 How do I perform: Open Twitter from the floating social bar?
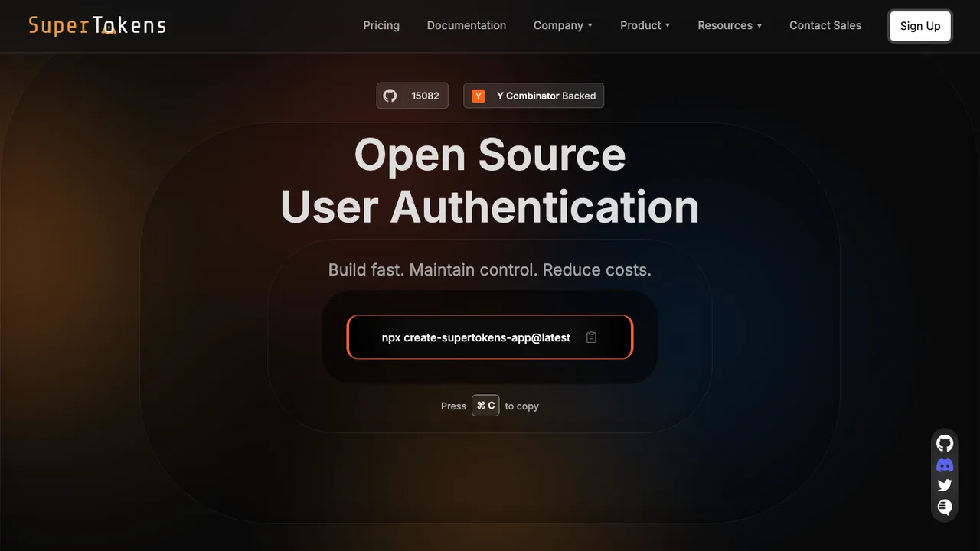coord(945,485)
